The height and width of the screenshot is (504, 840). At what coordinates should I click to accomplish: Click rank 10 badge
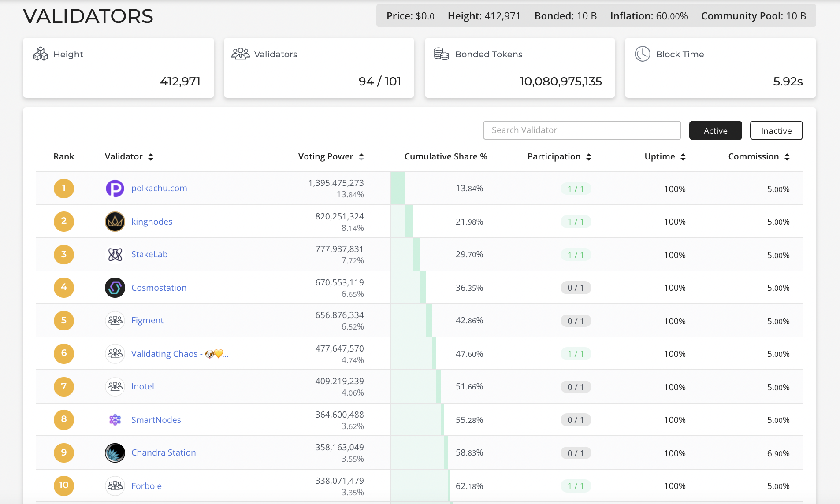pos(64,485)
